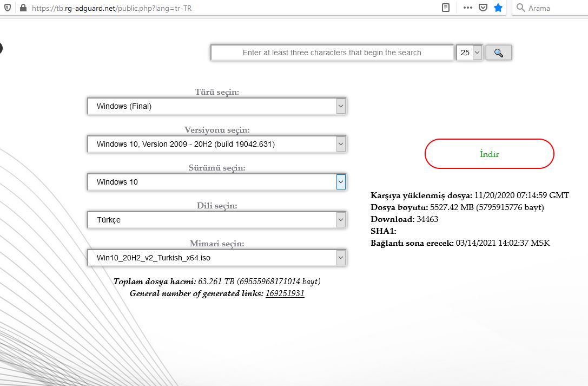Open Türü seçin dropdown showing Windows (Final)

217,106
